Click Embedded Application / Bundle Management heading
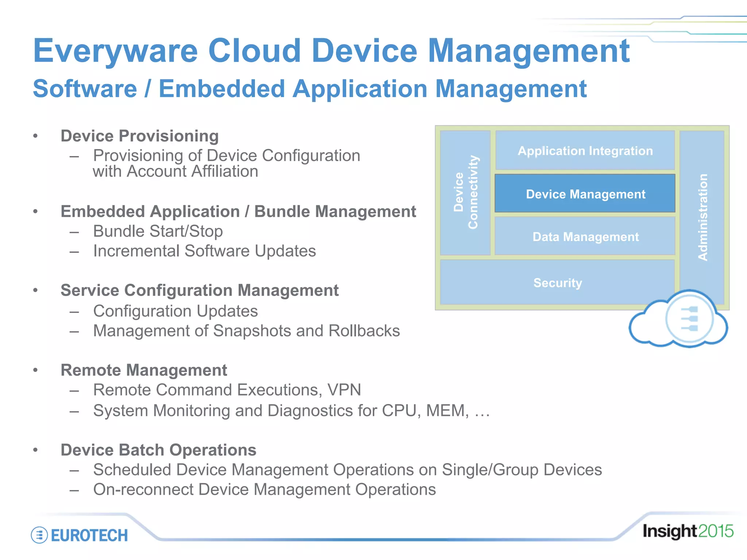This screenshot has height=560, width=747. click(x=238, y=211)
